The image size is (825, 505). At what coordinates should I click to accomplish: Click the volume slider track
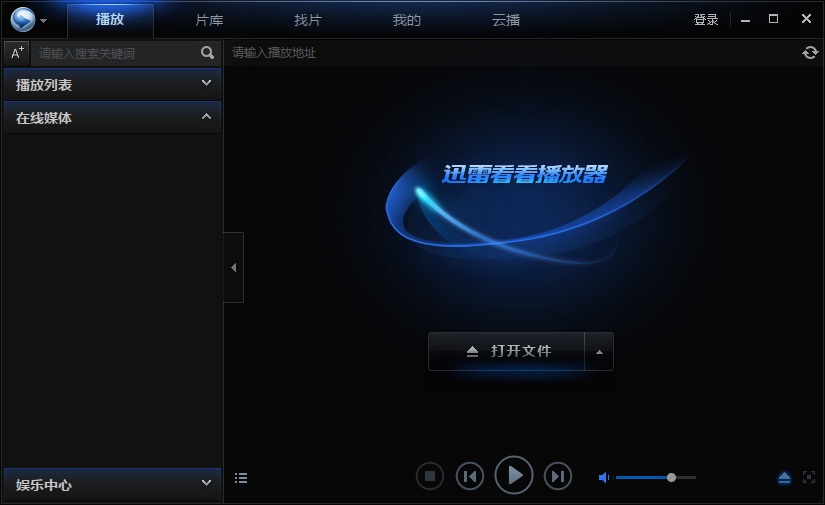[x=656, y=477]
